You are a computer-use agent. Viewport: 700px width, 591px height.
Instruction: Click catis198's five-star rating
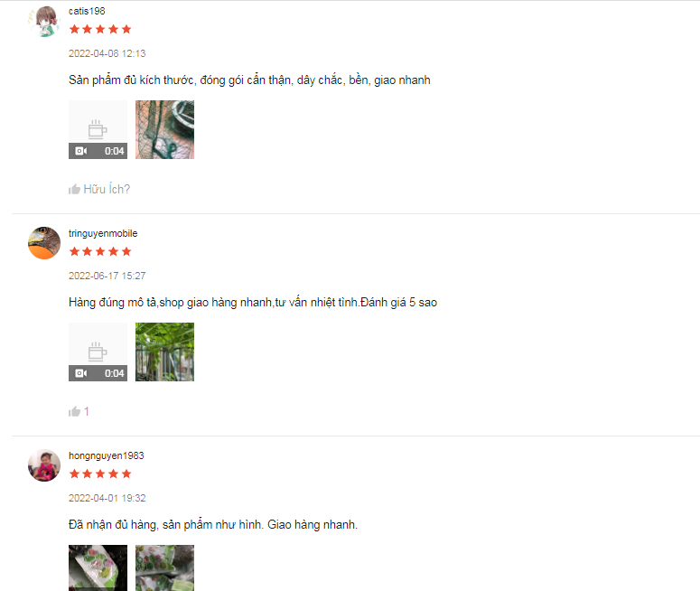(x=100, y=30)
